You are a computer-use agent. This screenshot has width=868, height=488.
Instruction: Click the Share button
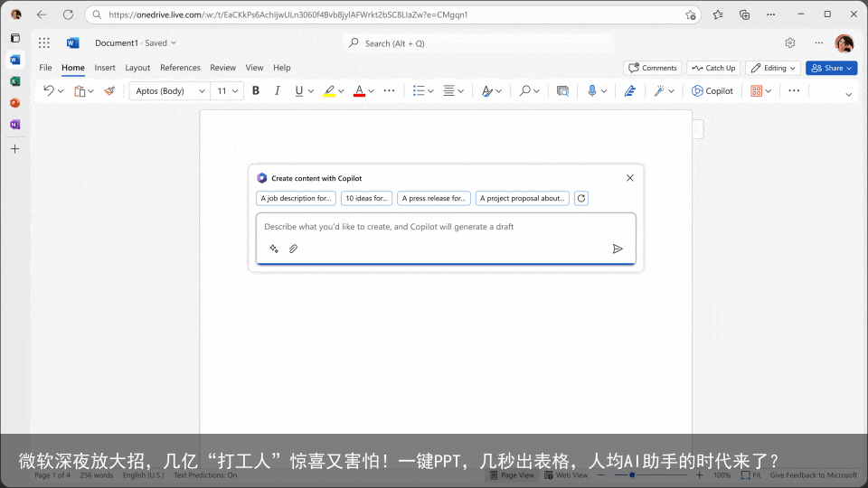831,68
